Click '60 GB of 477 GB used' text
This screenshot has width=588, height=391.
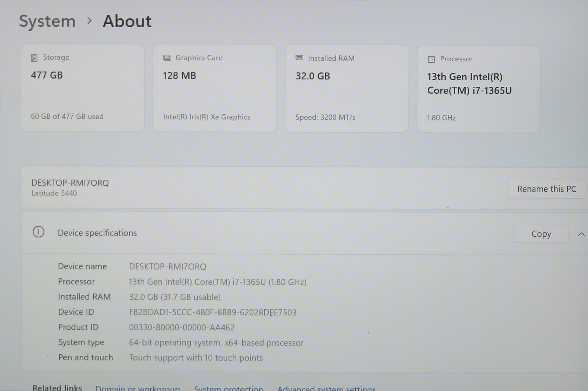pos(67,116)
